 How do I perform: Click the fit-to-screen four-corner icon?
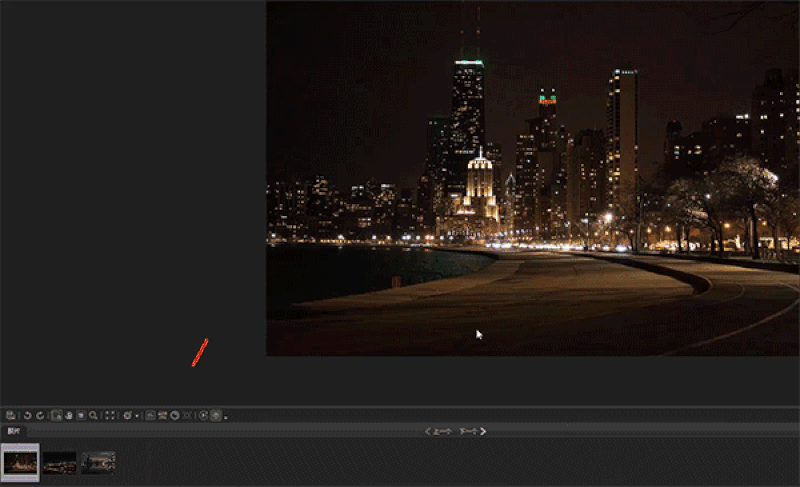coord(110,415)
